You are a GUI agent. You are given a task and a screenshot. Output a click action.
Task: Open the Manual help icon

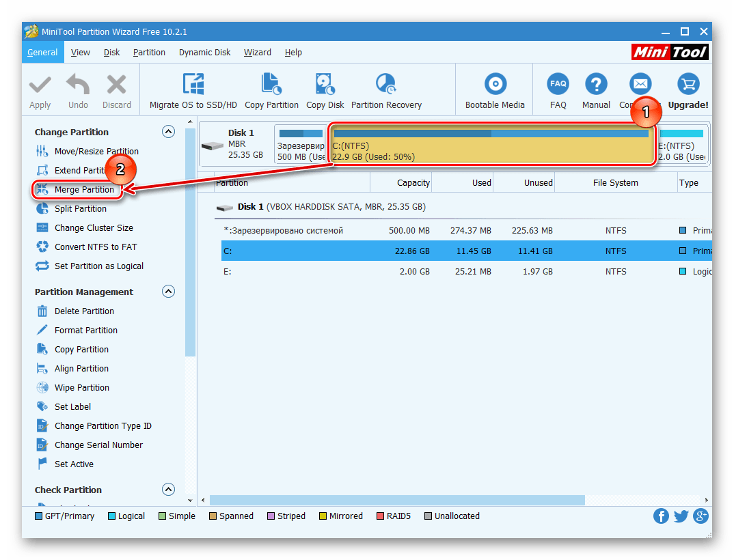(x=596, y=84)
